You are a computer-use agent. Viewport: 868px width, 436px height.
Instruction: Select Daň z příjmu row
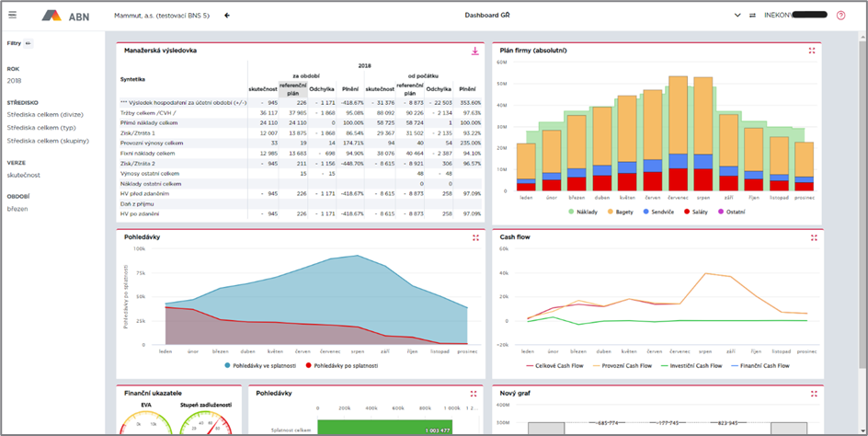[301, 204]
